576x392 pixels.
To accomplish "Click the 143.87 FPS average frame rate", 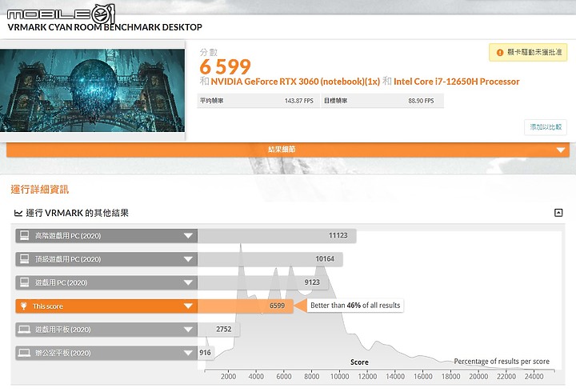I will [299, 101].
